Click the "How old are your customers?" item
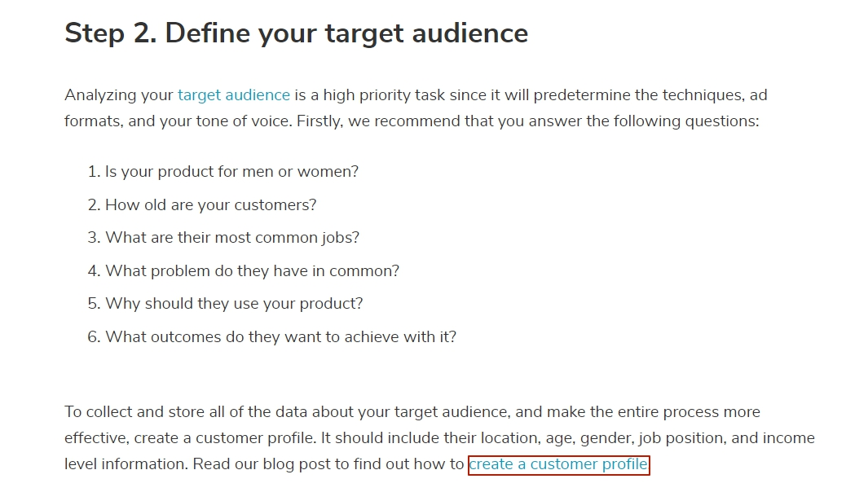The image size is (868, 492). pyautogui.click(x=210, y=205)
